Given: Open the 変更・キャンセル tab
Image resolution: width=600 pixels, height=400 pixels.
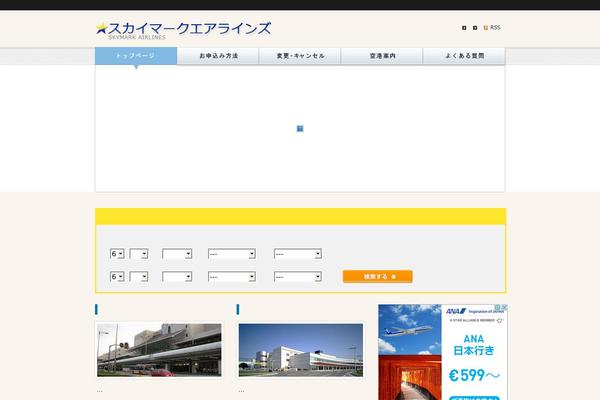Looking at the screenshot, I should [x=300, y=56].
